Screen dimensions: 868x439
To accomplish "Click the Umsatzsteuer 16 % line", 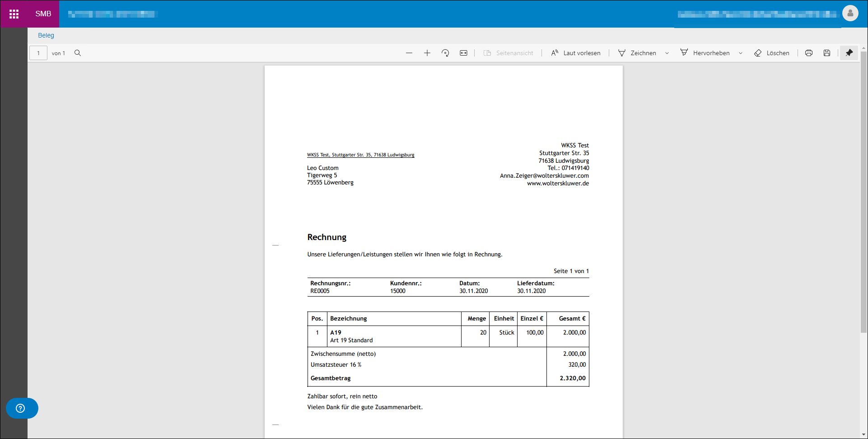I will tap(336, 365).
